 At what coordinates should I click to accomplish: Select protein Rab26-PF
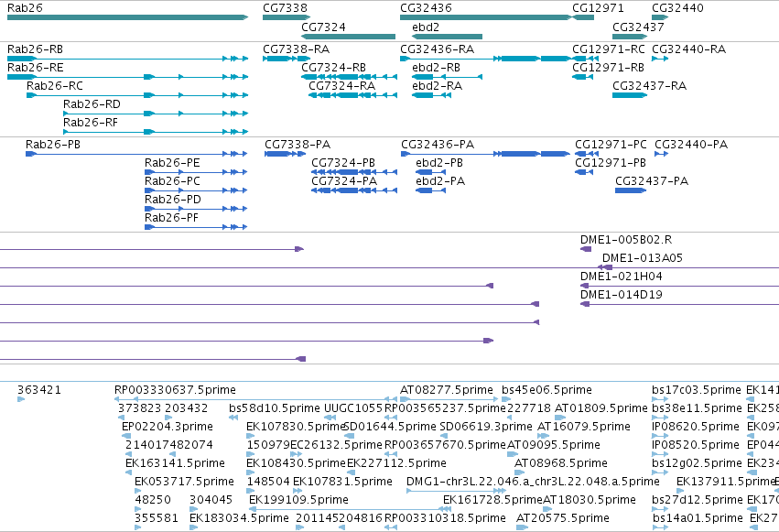(x=196, y=227)
